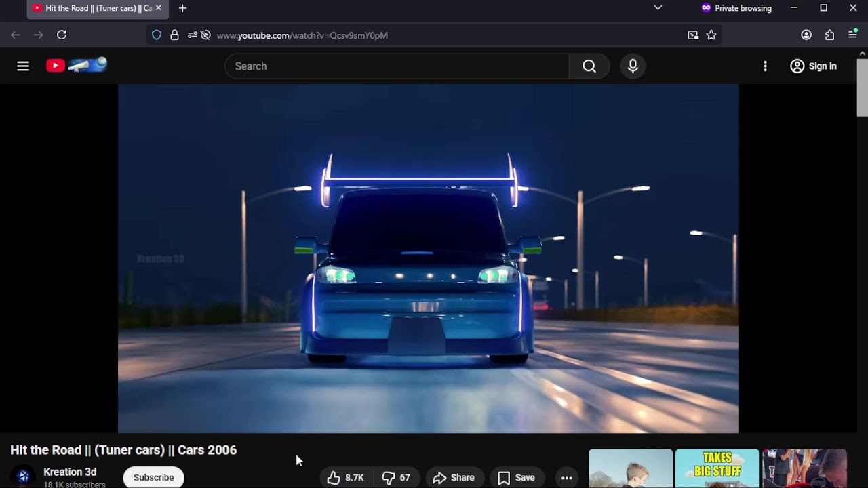Click the blocked autoplay icon in address bar
868x488 pixels.
pyautogui.click(x=205, y=35)
